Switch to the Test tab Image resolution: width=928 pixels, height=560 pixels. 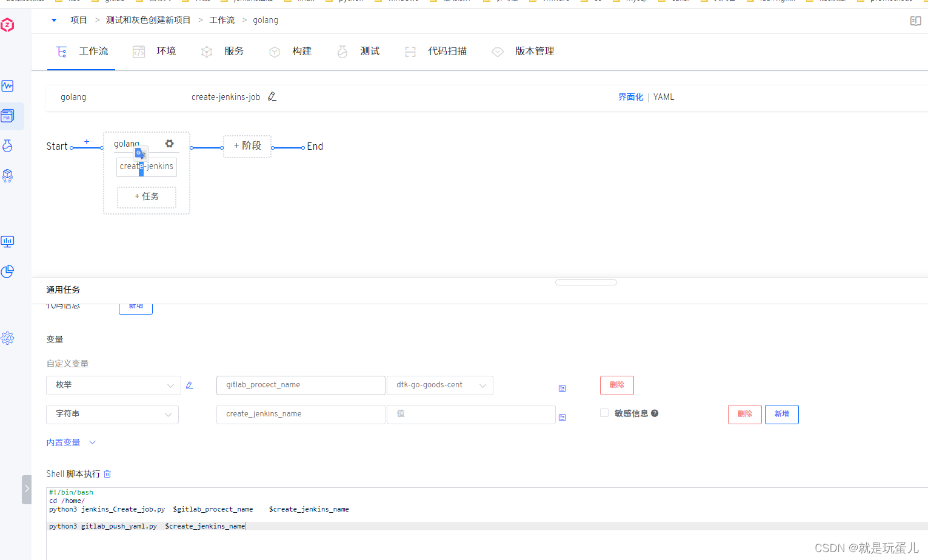click(x=358, y=52)
